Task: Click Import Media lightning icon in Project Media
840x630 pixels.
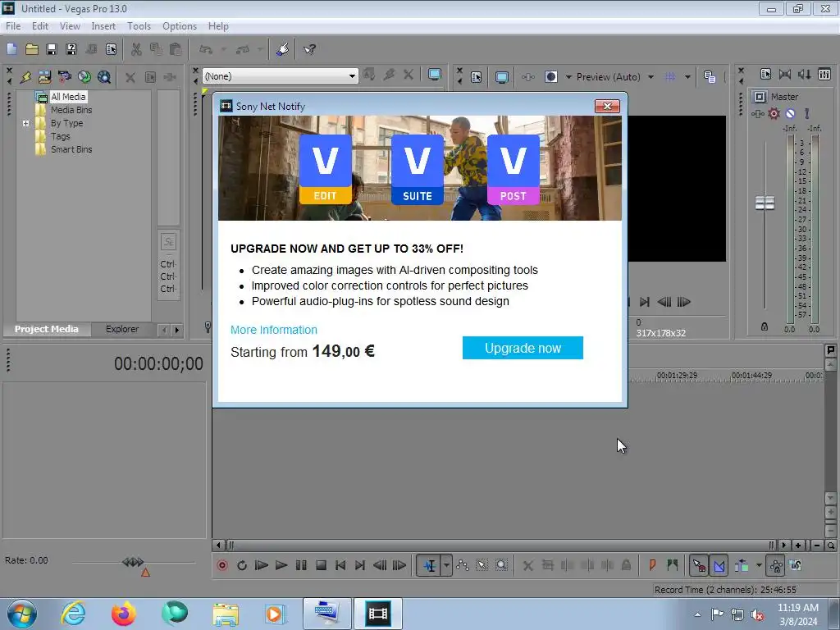Action: (25, 77)
